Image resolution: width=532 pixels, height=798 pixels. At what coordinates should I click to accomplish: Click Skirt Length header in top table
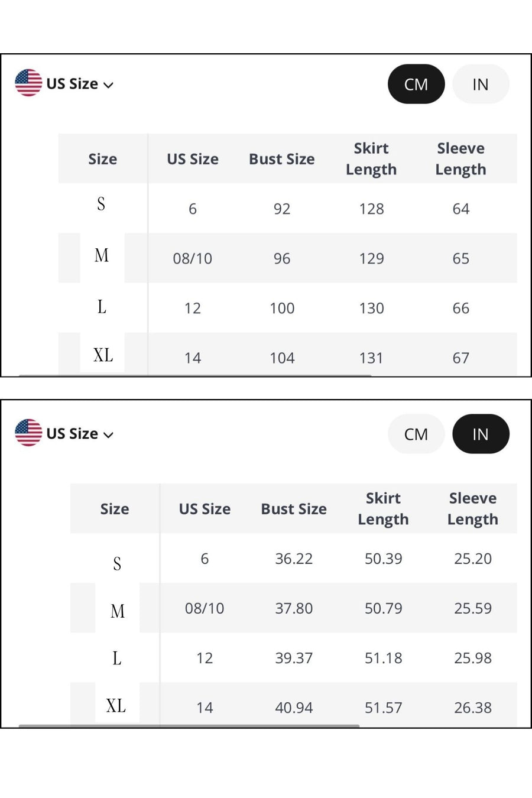click(x=371, y=158)
